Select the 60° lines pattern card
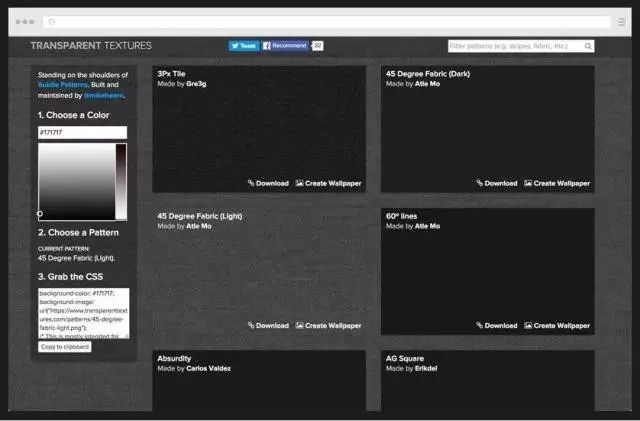640x421 pixels. (x=488, y=272)
